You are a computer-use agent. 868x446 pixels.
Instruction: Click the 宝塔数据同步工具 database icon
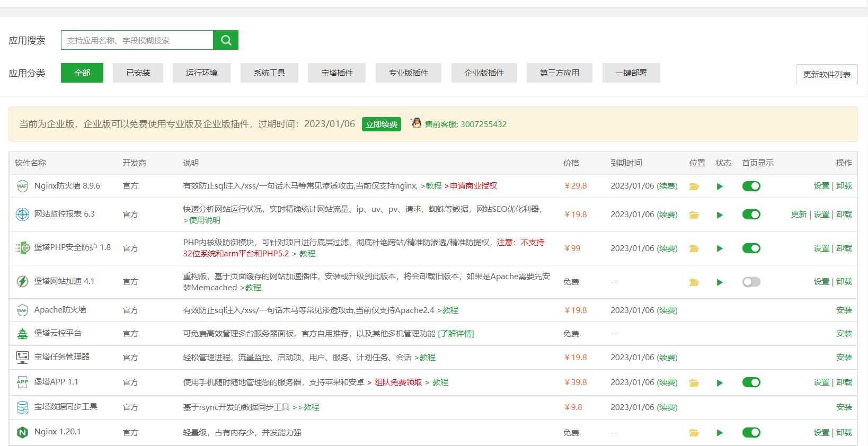(x=22, y=407)
